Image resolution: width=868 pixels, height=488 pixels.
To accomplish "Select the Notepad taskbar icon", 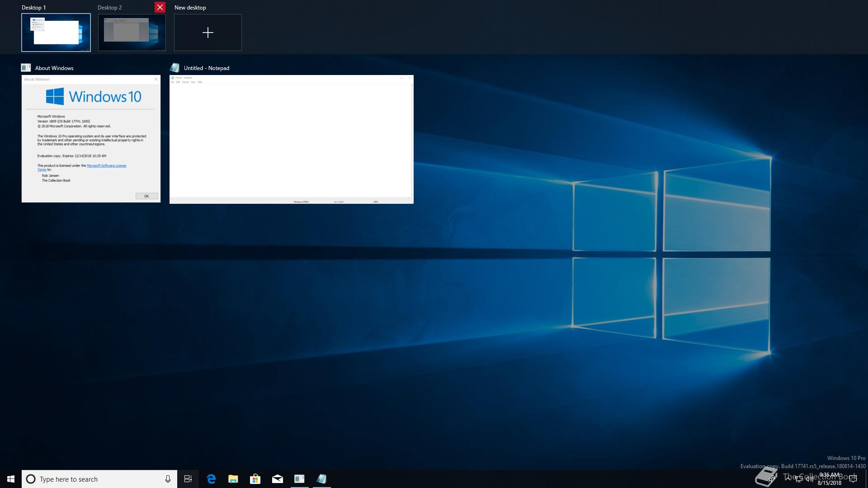I will point(321,479).
